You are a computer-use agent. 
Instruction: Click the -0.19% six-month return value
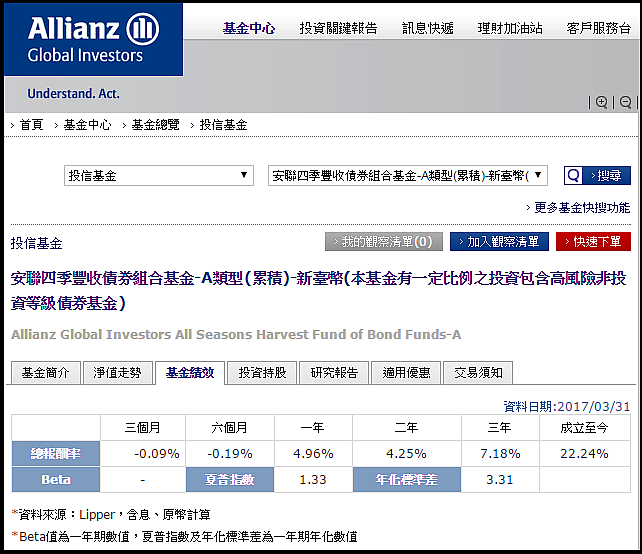(230, 454)
